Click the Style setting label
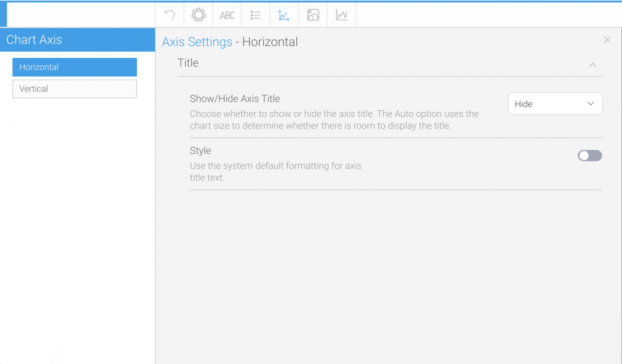Image resolution: width=622 pixels, height=364 pixels. coord(200,151)
